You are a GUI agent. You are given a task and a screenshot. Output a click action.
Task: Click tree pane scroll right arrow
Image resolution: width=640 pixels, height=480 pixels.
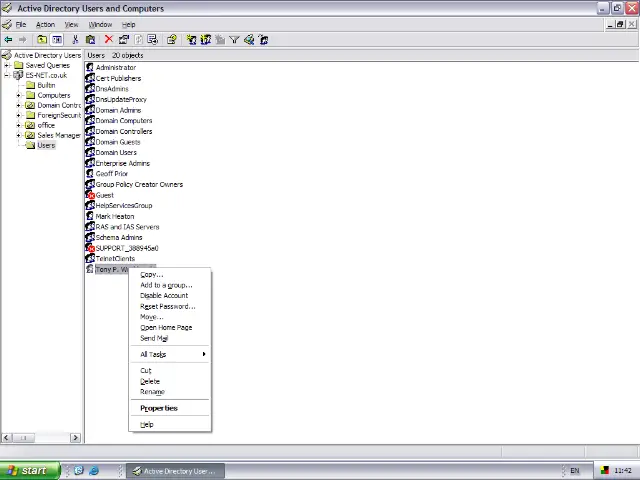tap(75, 438)
